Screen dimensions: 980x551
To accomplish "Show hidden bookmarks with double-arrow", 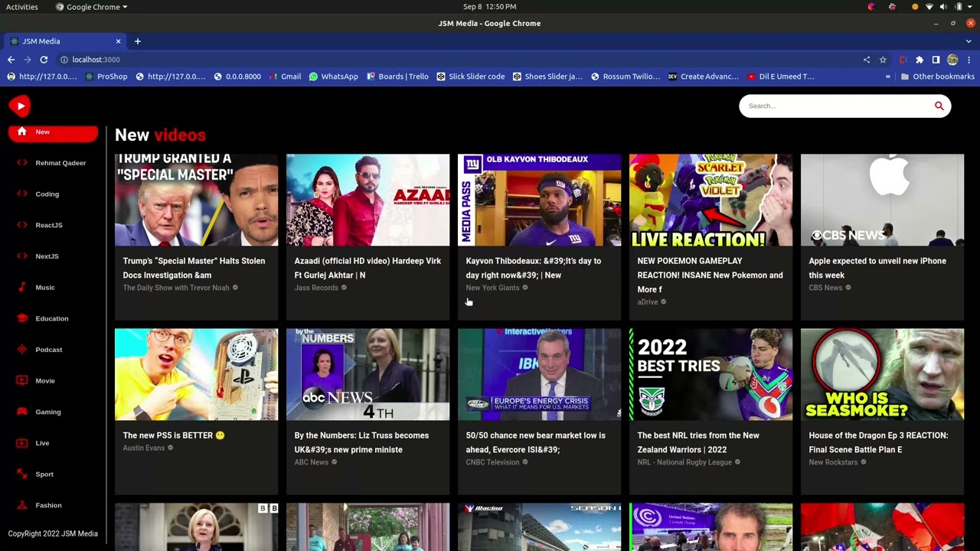I will (888, 77).
